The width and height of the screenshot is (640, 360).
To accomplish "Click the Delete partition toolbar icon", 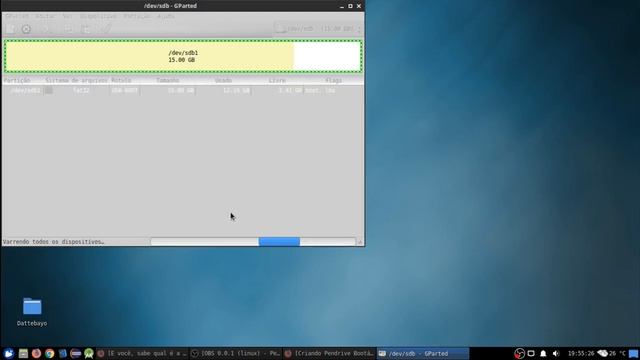I will click(x=26, y=29).
